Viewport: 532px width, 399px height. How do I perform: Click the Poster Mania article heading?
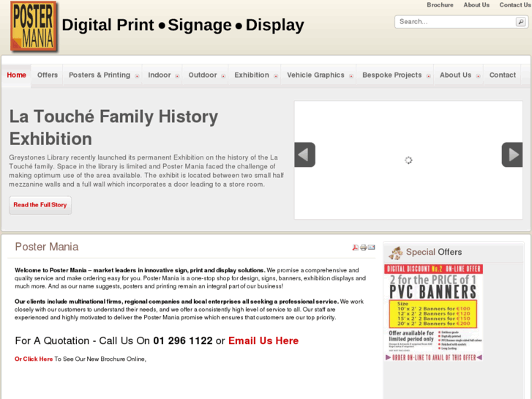pyautogui.click(x=47, y=247)
